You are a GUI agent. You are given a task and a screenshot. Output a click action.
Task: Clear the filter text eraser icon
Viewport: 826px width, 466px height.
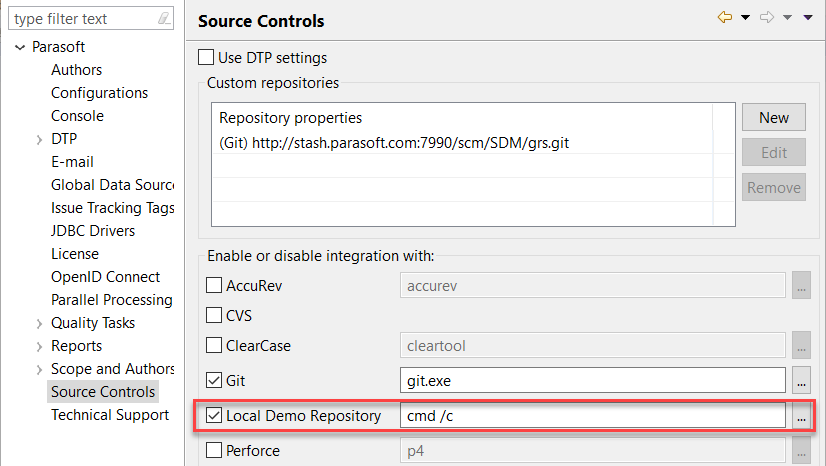tap(164, 19)
